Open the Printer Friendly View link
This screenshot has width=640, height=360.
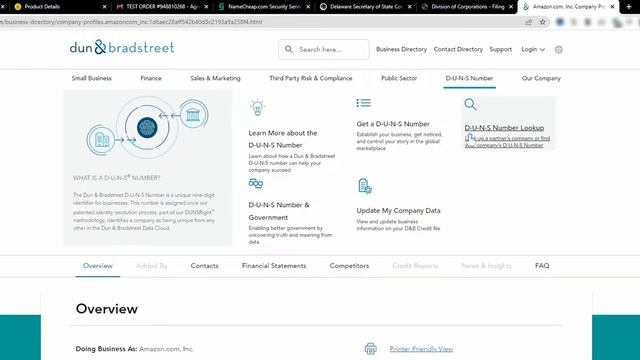421,349
